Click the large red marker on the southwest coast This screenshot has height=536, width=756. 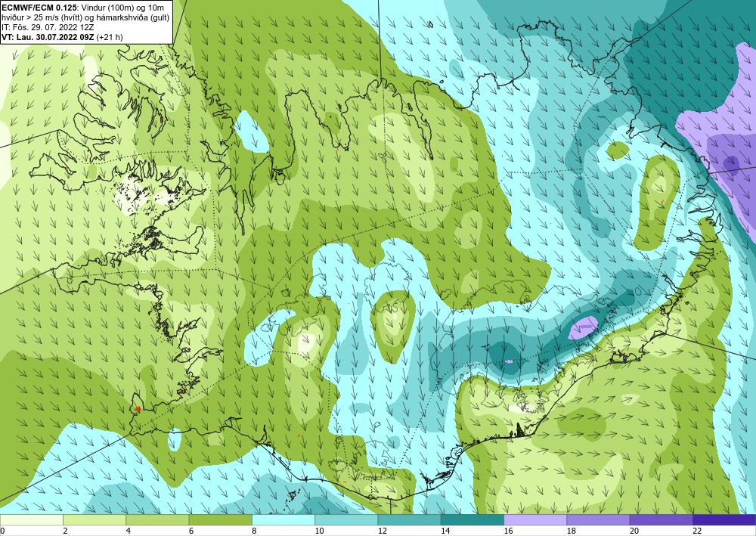[138, 409]
